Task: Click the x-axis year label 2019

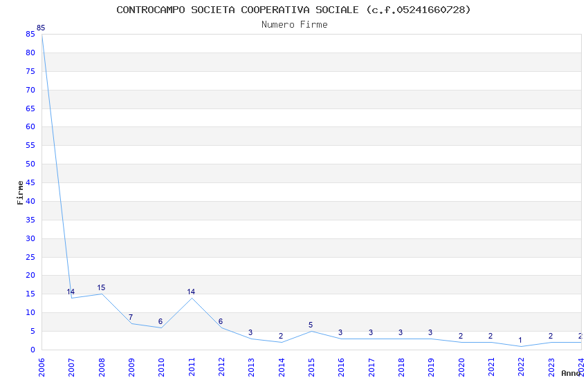Action: pyautogui.click(x=431, y=368)
